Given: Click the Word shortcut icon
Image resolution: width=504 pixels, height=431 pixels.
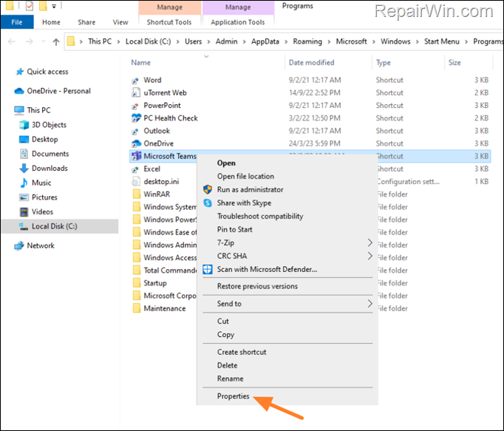Looking at the screenshot, I should (136, 81).
